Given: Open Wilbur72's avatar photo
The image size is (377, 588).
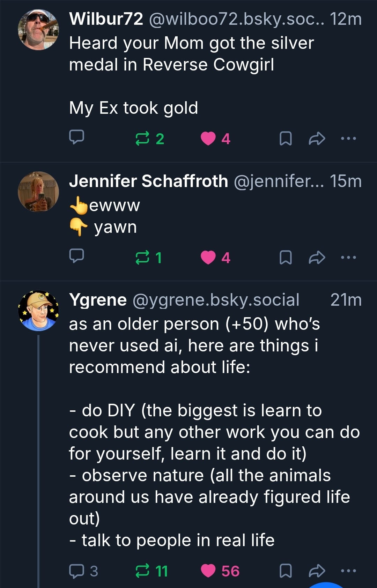Looking at the screenshot, I should (x=38, y=30).
